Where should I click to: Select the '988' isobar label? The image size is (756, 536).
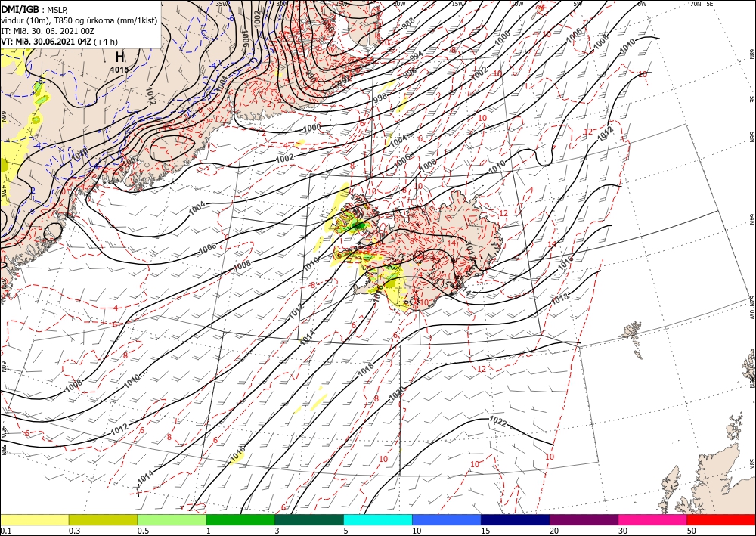408,22
